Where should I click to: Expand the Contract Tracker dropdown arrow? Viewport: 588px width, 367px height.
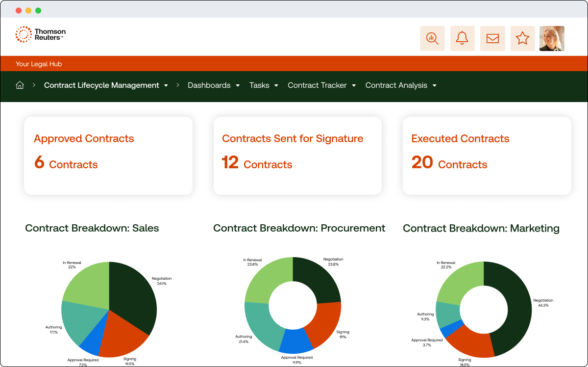[x=354, y=85]
